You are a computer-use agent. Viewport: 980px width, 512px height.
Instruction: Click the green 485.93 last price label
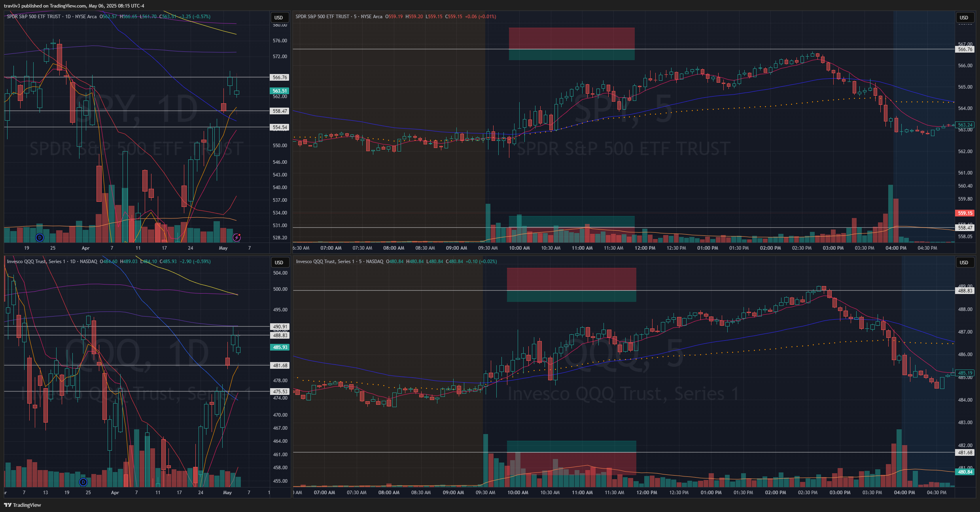tap(280, 347)
